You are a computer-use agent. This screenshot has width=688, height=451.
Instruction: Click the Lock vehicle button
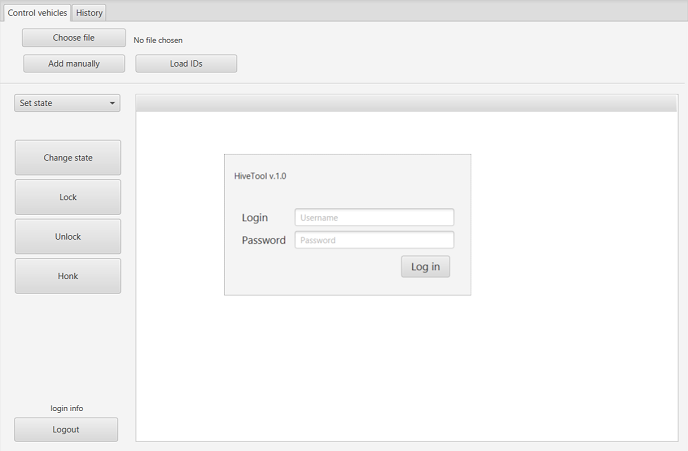pos(68,197)
